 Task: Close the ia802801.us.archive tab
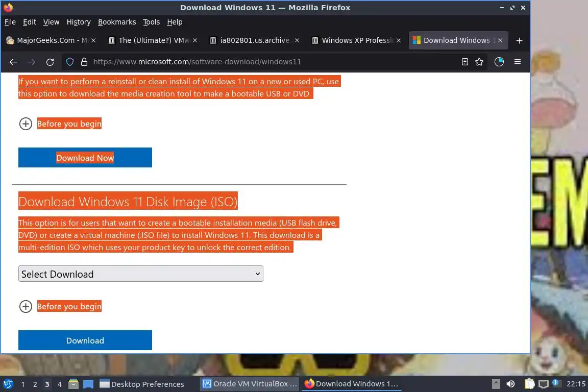point(297,40)
